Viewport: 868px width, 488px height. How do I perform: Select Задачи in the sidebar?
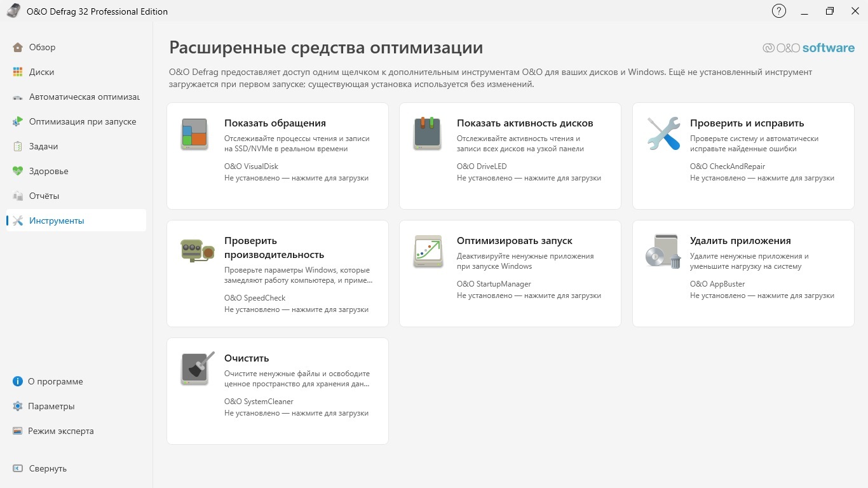tap(76, 146)
